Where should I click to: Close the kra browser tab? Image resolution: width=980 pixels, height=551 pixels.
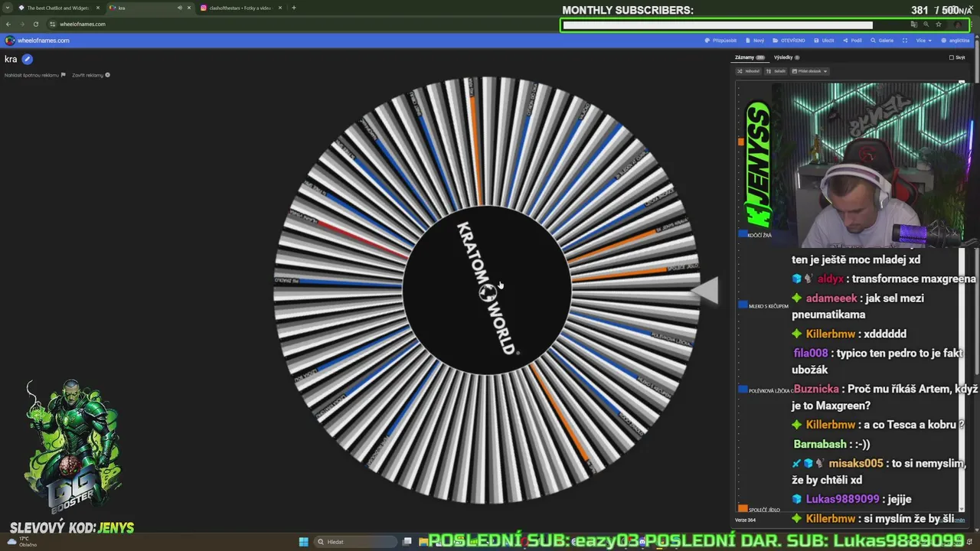189,8
